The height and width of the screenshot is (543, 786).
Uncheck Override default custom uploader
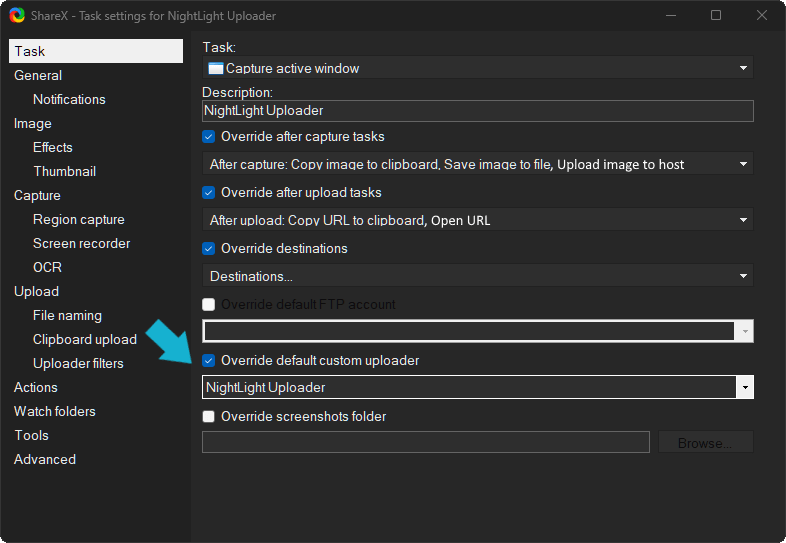(209, 360)
